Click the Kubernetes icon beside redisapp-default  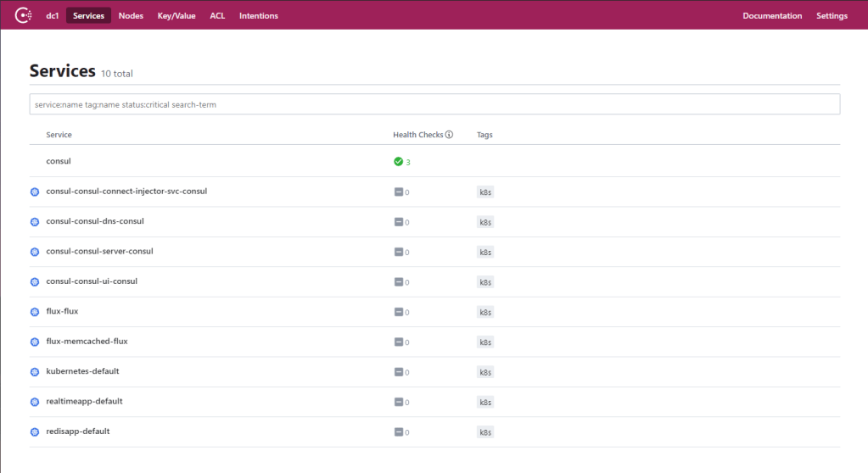[x=35, y=432]
